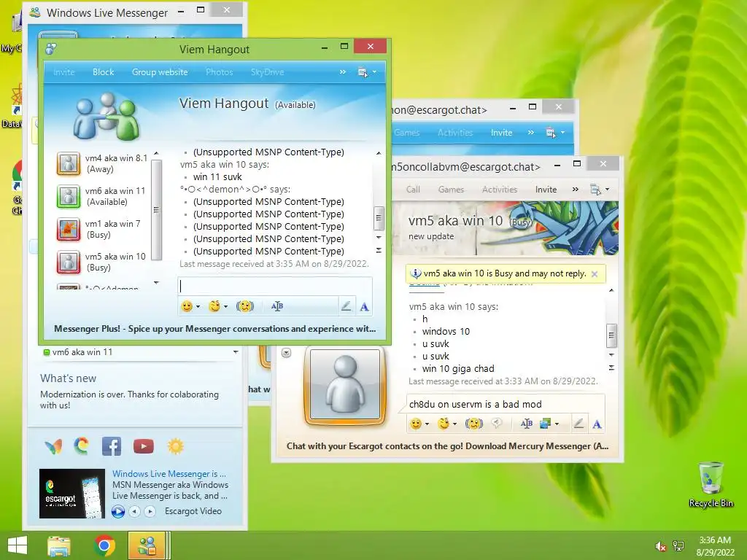Click the message box containing ch8du on uservm
The height and width of the screenshot is (560, 747).
click(x=505, y=404)
